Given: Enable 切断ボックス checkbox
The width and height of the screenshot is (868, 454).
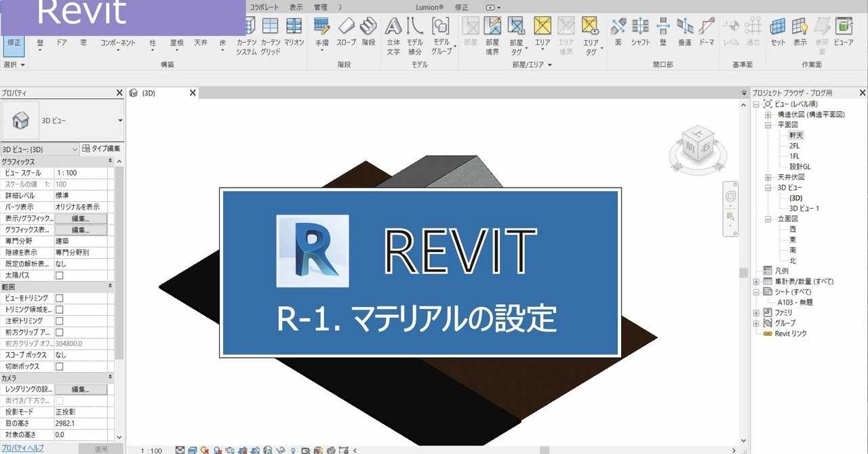Looking at the screenshot, I should click(59, 367).
